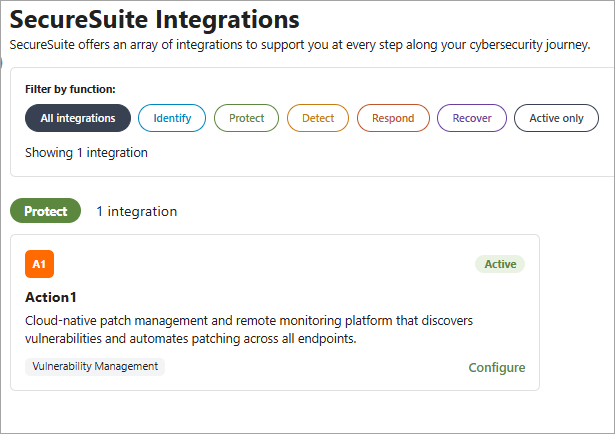Click the Action1 card title

(x=51, y=297)
